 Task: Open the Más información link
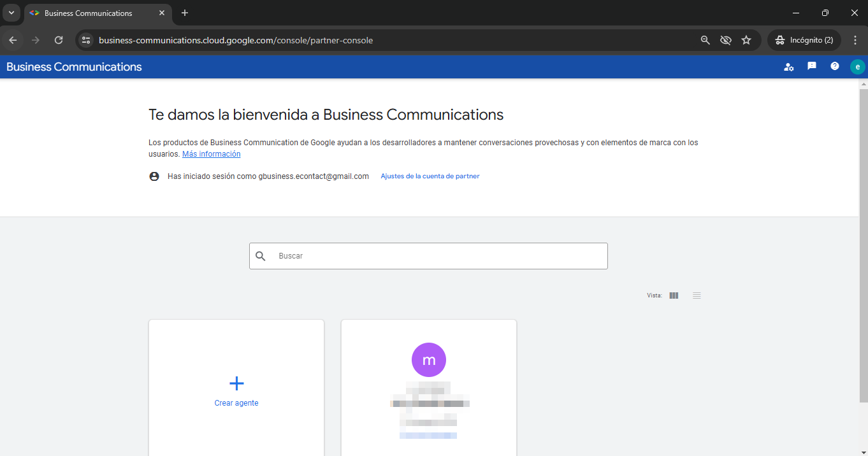point(212,154)
